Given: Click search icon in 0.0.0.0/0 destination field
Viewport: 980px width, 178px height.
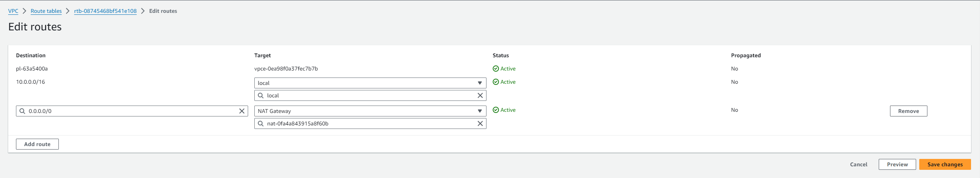Looking at the screenshot, I should coord(23,111).
